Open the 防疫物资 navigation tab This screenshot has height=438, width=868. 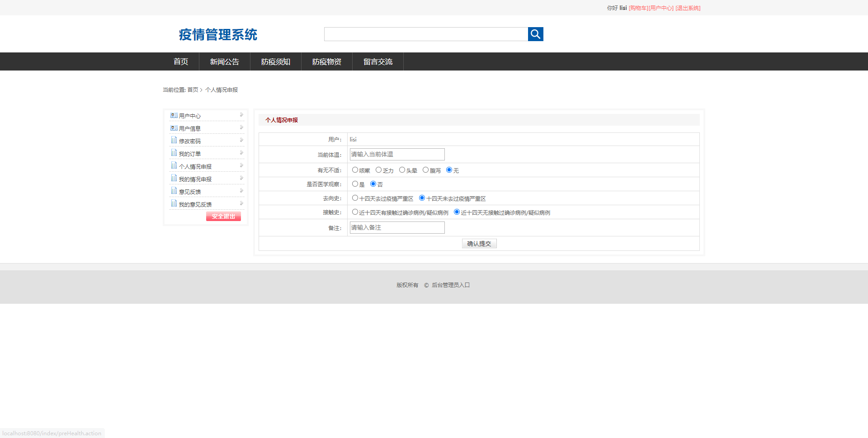pos(327,61)
